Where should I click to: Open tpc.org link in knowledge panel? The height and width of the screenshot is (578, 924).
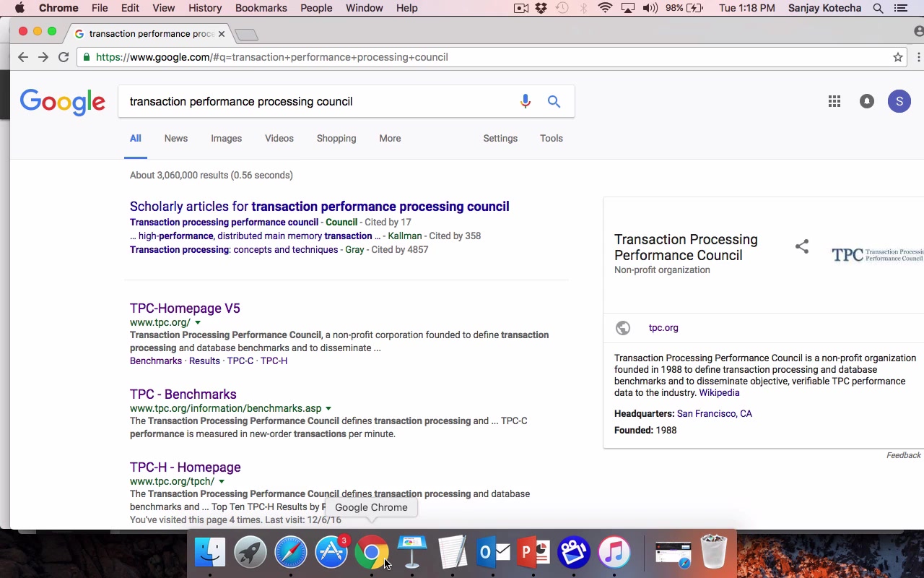663,328
